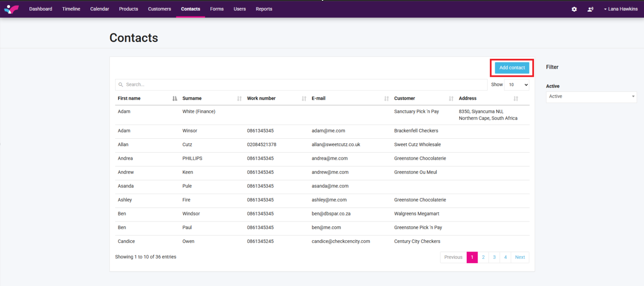Open the Lana Hawkins user menu
The height and width of the screenshot is (286, 644).
[620, 9]
